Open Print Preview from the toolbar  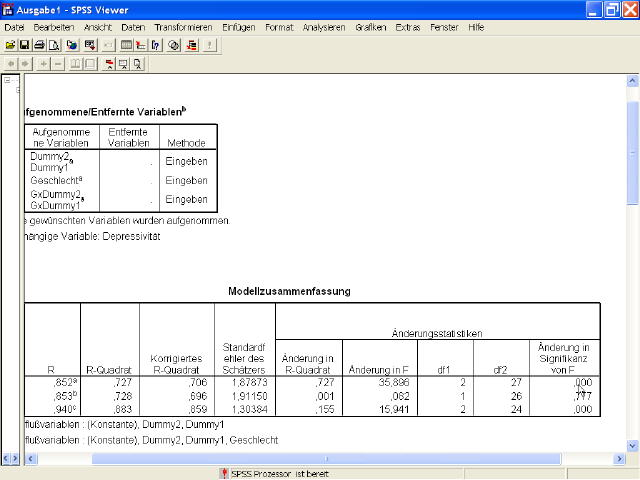(x=55, y=45)
